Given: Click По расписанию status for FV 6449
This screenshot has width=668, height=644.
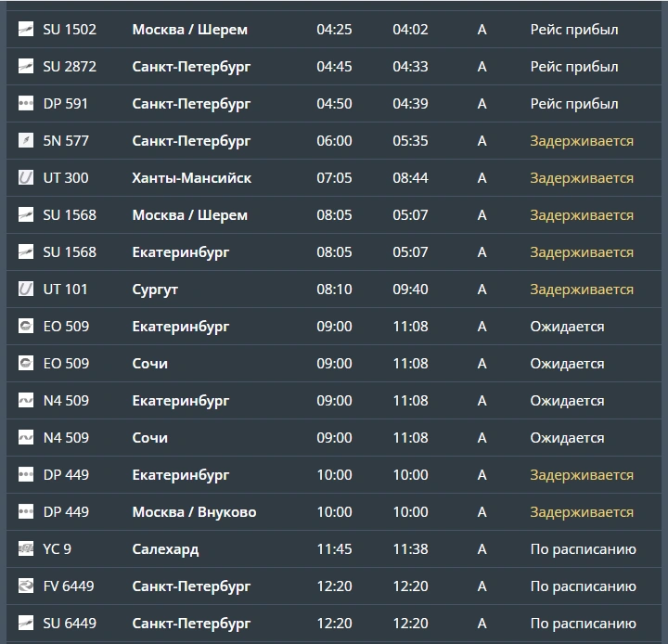Looking at the screenshot, I should coord(583,586).
